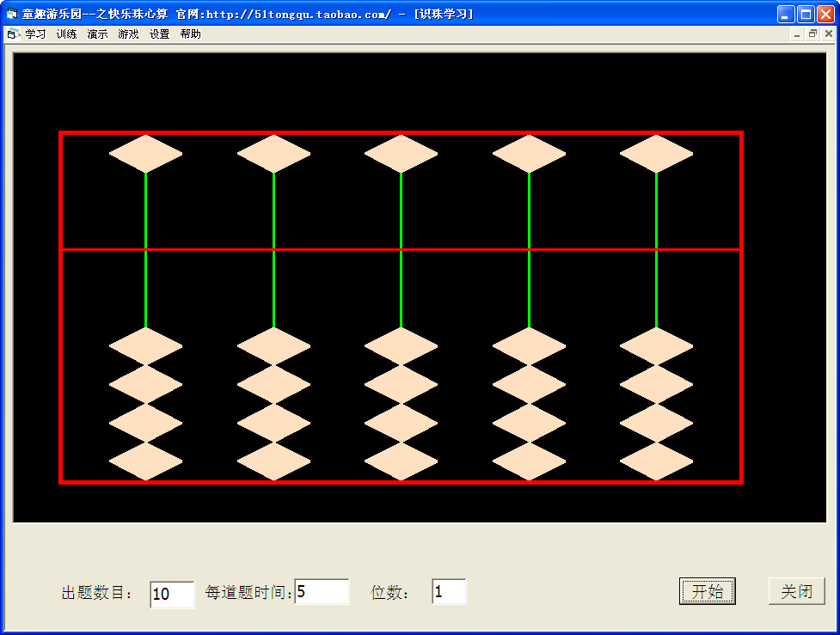Open the 帮助 (Help) menu

(x=189, y=34)
